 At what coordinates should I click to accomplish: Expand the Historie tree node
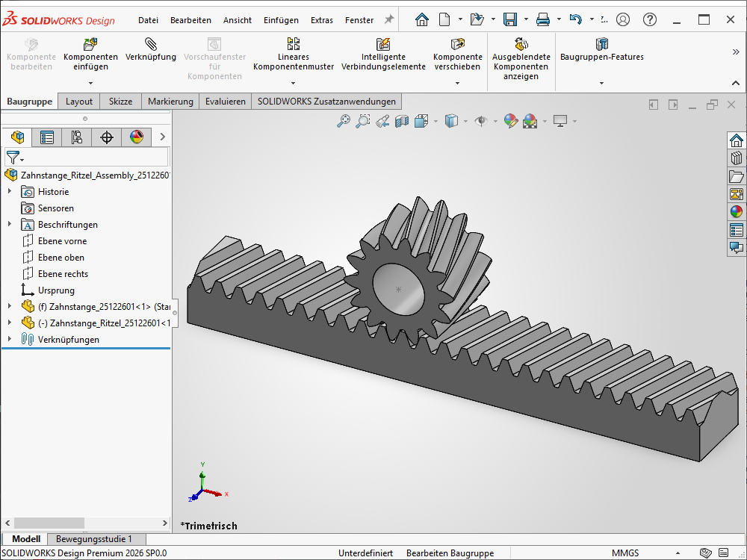click(10, 192)
